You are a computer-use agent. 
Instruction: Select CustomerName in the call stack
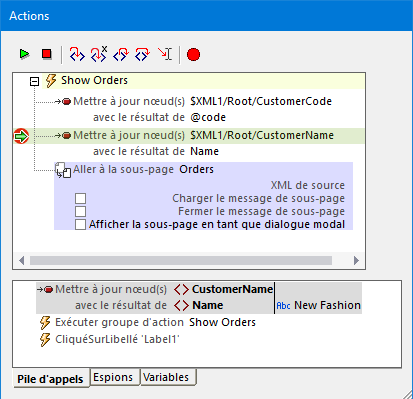point(233,289)
